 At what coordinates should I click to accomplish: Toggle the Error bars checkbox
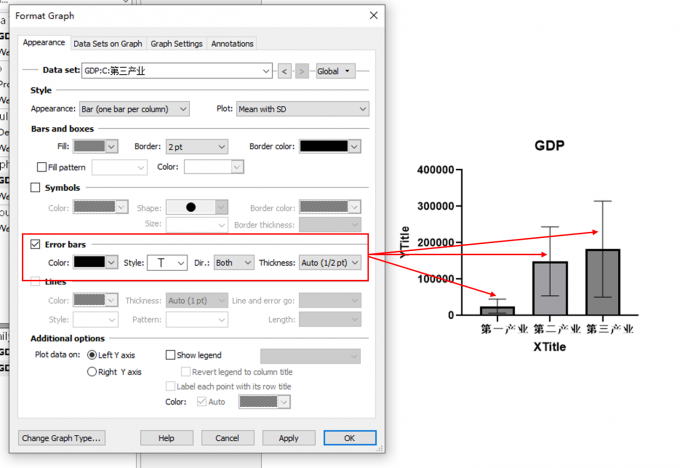tap(36, 244)
